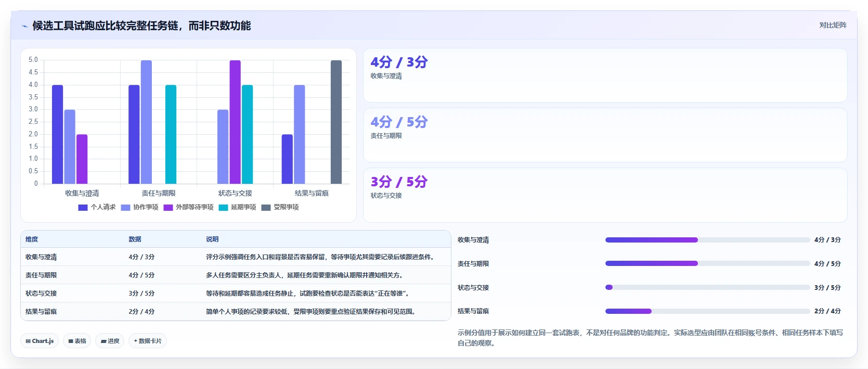Click the card title 候选工具试跑应比较完整任务链
The width and height of the screenshot is (868, 369).
click(x=141, y=26)
